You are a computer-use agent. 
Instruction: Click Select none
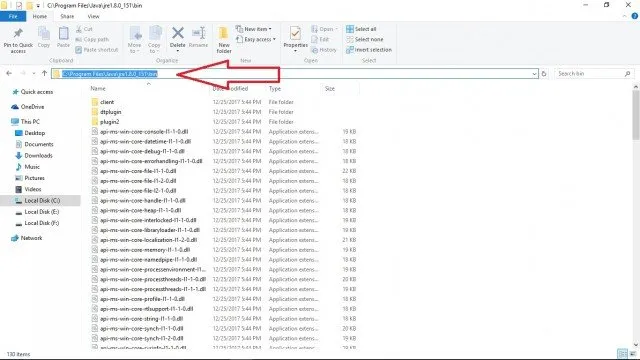tap(365, 39)
